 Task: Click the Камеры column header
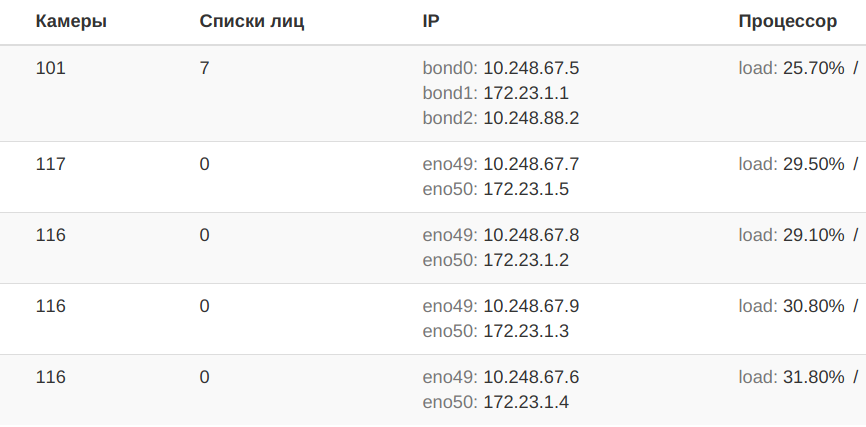click(71, 22)
